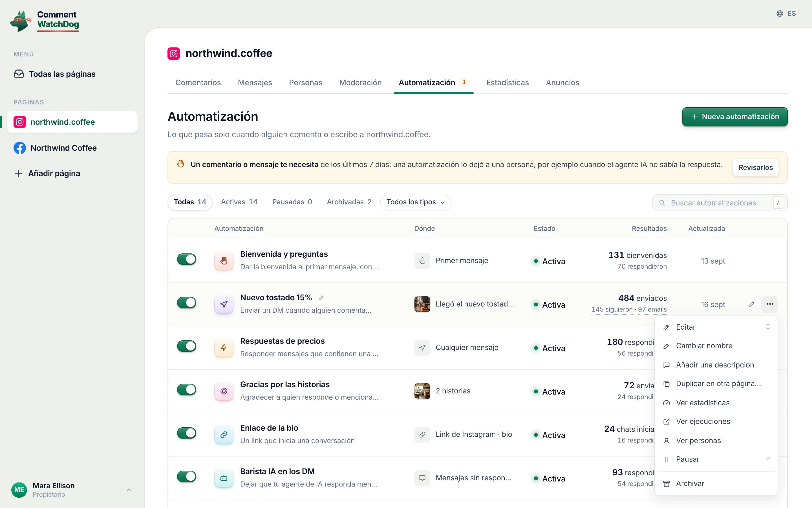Filter by Archivadas 2

pyautogui.click(x=349, y=202)
